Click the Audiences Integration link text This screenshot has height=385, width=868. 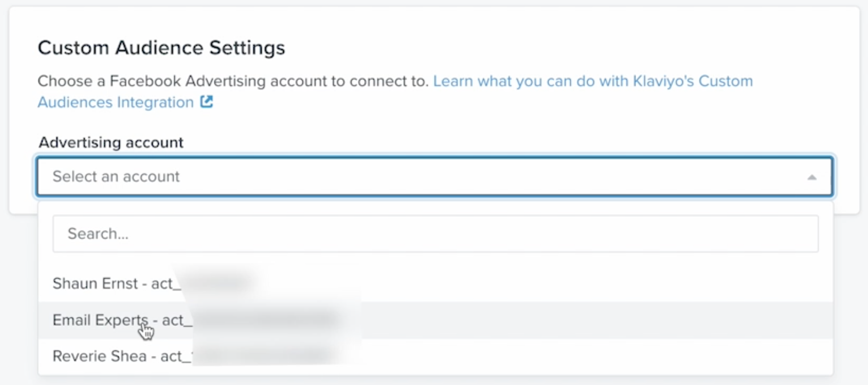(x=116, y=103)
